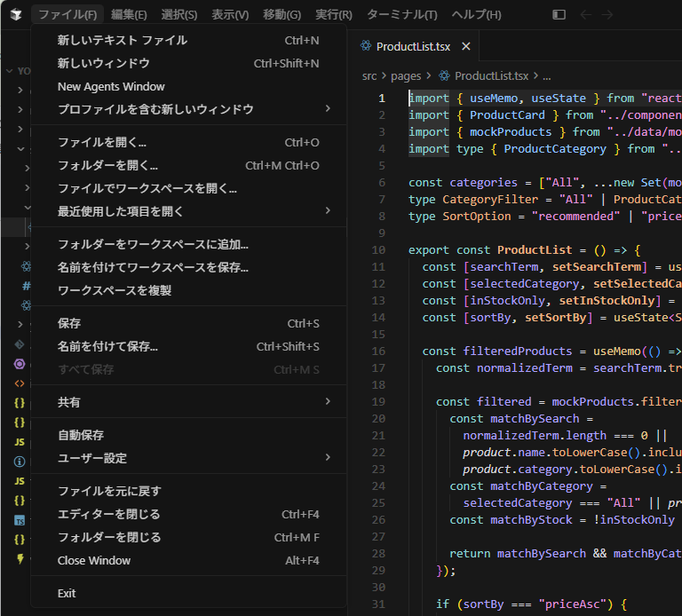Screen dimensions: 682x616
Task: Select the git diamond file icon
Action: coord(20,344)
